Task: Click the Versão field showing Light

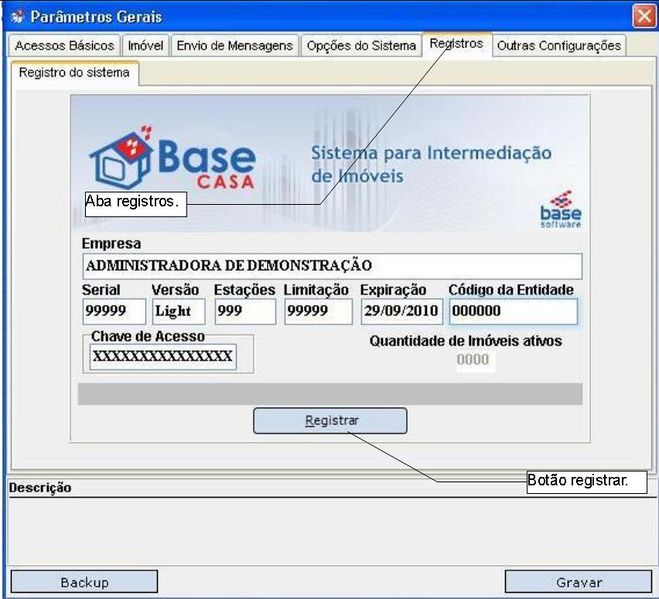Action: (178, 311)
